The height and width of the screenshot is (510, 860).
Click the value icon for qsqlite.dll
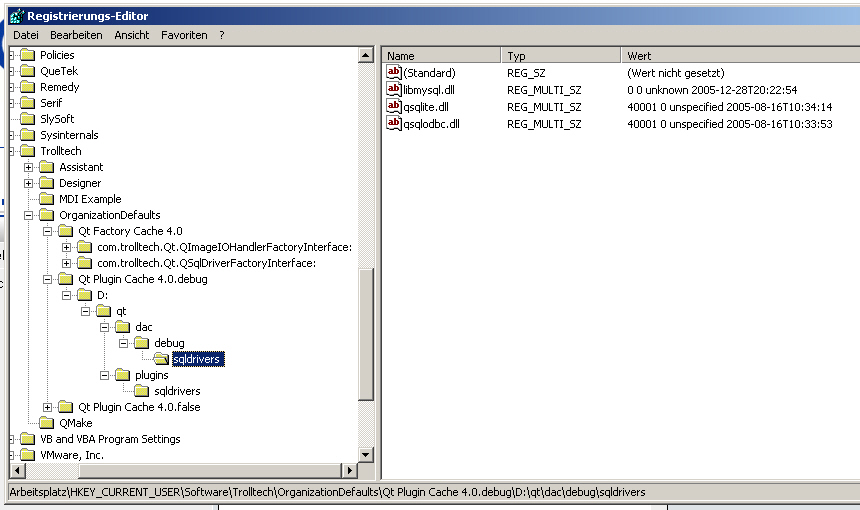(394, 106)
